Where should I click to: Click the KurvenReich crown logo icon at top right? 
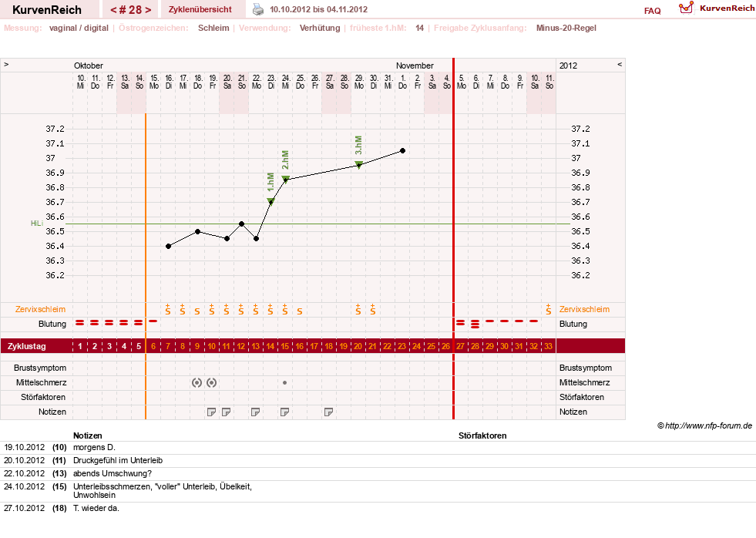coord(686,8)
